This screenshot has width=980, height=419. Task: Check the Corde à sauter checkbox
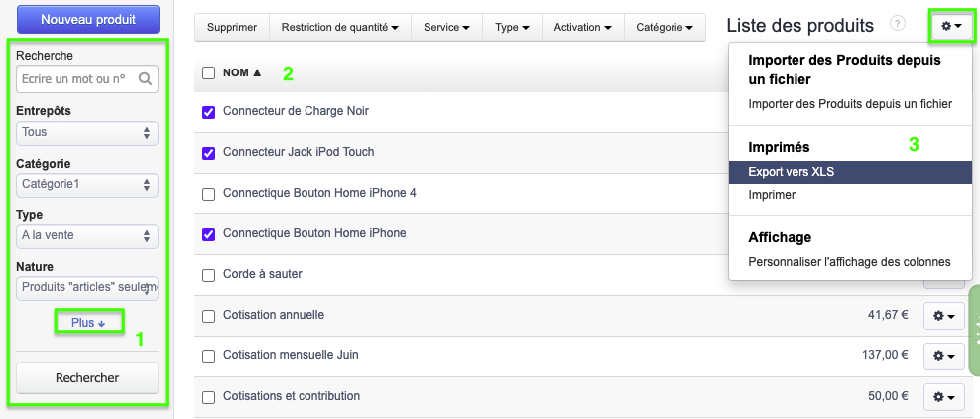pos(208,274)
